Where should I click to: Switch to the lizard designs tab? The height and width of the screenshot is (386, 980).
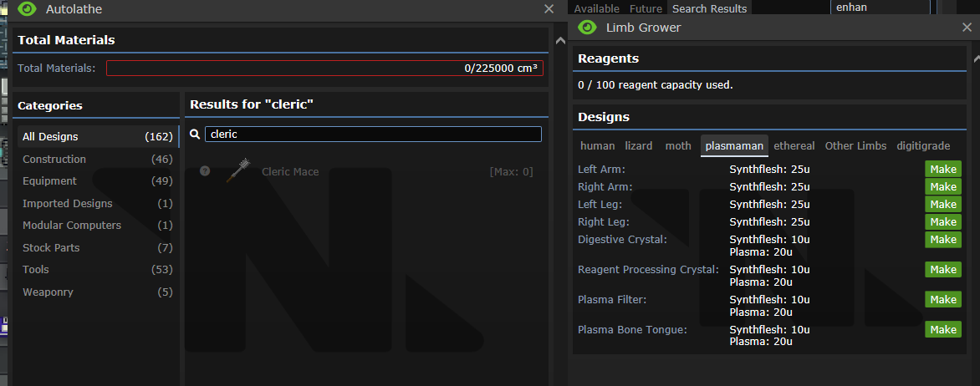click(x=639, y=146)
